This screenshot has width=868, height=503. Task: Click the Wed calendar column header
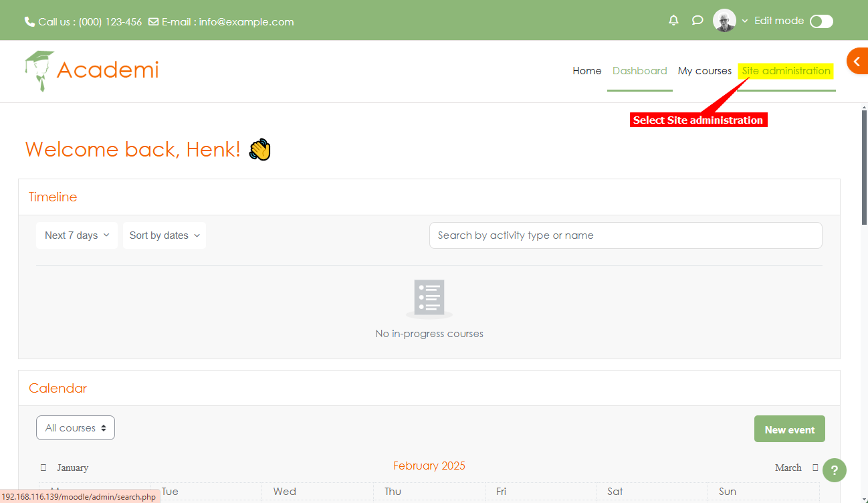pyautogui.click(x=285, y=492)
